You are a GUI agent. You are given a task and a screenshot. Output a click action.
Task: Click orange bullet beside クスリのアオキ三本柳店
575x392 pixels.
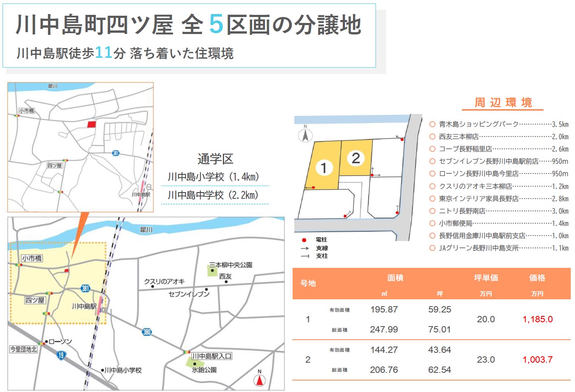(432, 186)
